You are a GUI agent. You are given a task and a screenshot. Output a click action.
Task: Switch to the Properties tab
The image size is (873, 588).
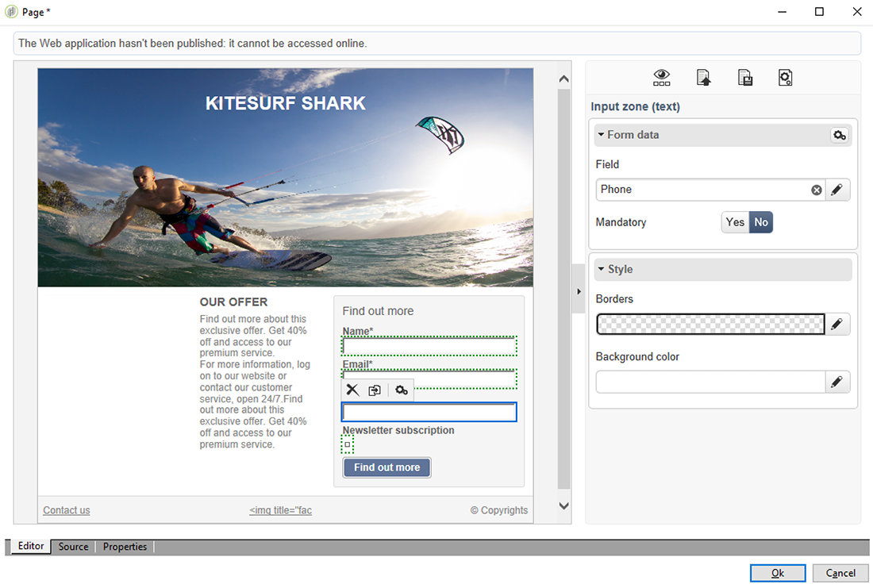click(x=125, y=547)
